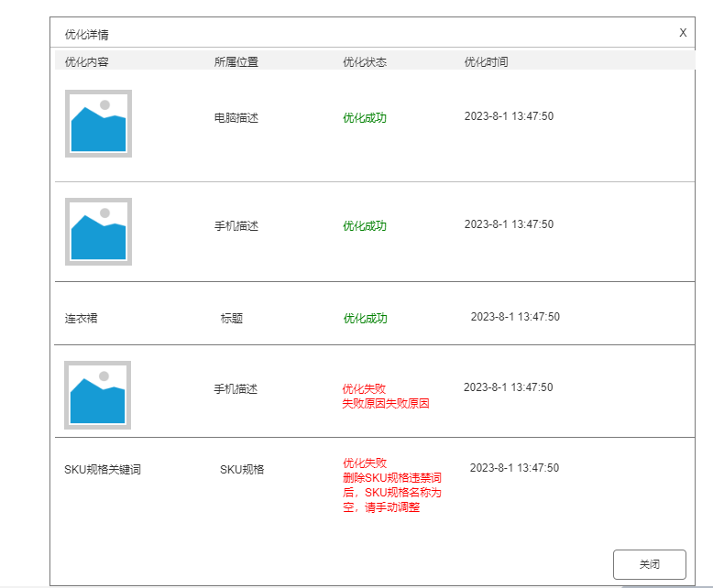Click the image thumbnail in the 电脑描述 row
The width and height of the screenshot is (713, 588).
click(x=98, y=124)
